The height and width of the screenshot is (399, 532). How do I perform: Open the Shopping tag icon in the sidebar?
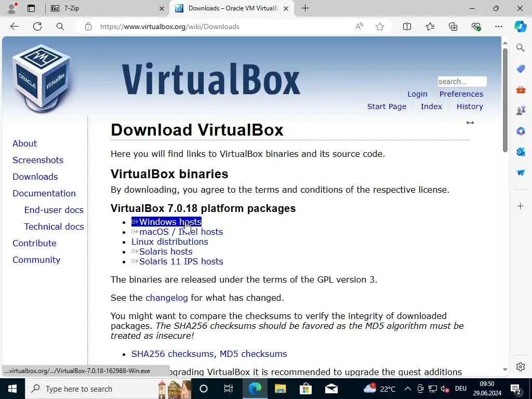[x=521, y=69]
